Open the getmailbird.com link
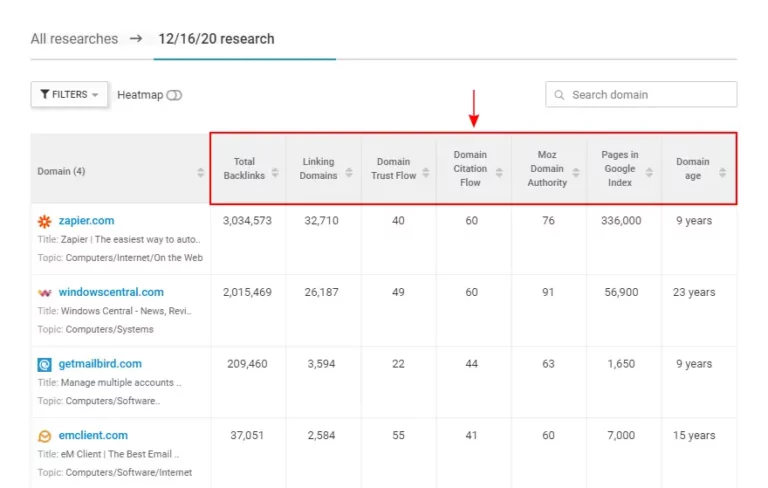This screenshot has height=488, width=768. pos(100,364)
